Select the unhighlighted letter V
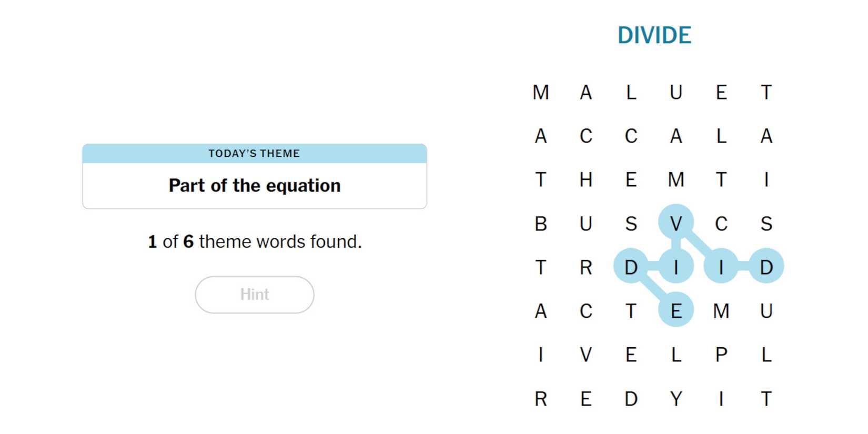Viewport: 868px width, 434px height. (586, 355)
